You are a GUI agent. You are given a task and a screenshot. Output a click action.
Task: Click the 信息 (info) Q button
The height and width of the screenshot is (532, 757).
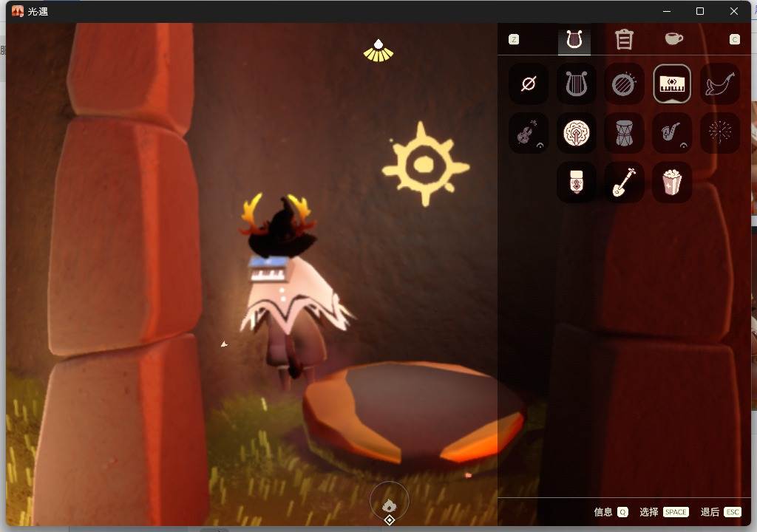click(x=611, y=512)
